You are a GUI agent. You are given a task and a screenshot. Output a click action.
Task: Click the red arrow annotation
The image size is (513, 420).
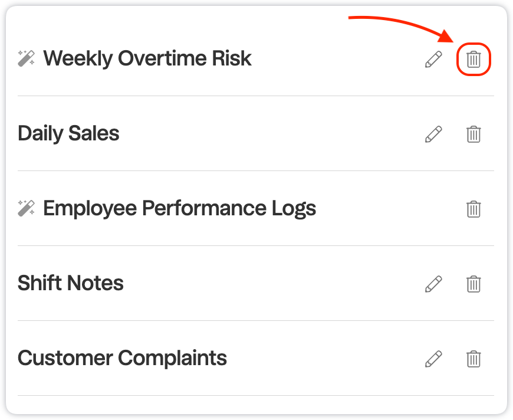[x=401, y=29]
